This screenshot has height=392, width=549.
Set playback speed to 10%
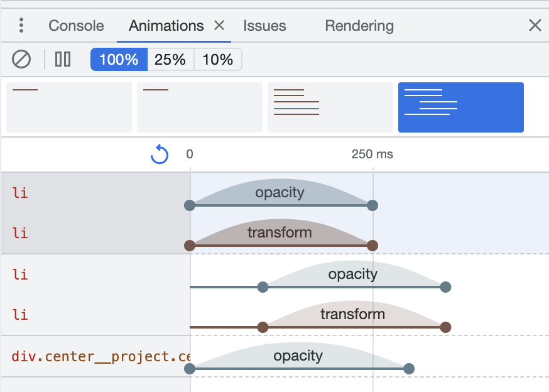click(218, 59)
